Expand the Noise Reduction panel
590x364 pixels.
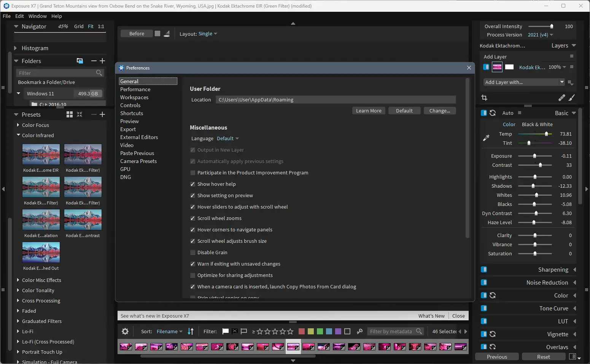pos(574,282)
